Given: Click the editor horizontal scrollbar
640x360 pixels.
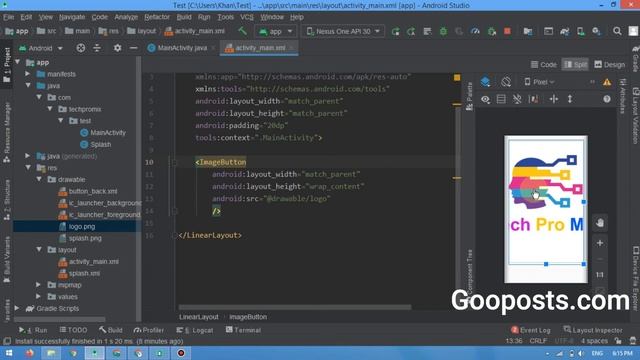Looking at the screenshot, I should tap(295, 307).
